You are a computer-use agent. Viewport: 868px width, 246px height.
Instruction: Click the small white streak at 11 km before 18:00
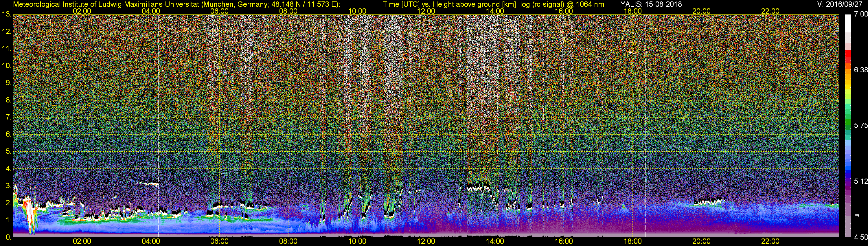pos(631,53)
